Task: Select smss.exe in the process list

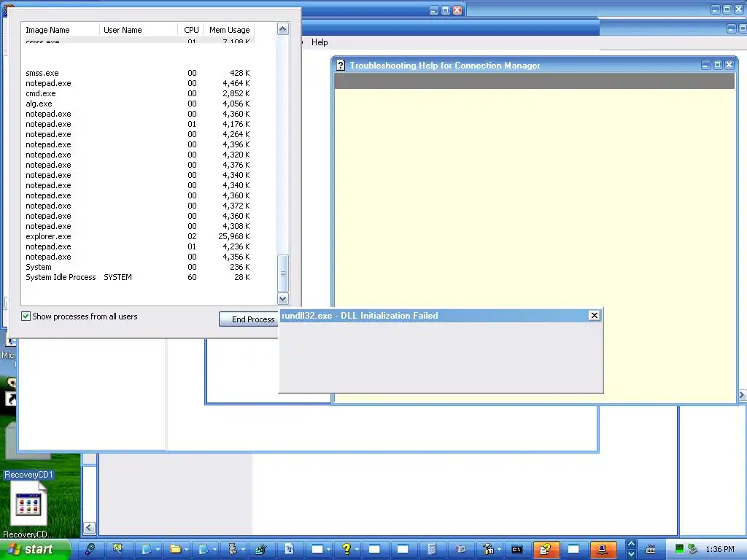Action: click(x=138, y=73)
